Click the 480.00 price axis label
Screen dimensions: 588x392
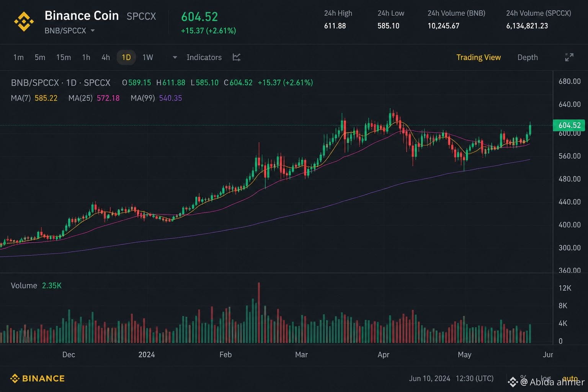570,179
